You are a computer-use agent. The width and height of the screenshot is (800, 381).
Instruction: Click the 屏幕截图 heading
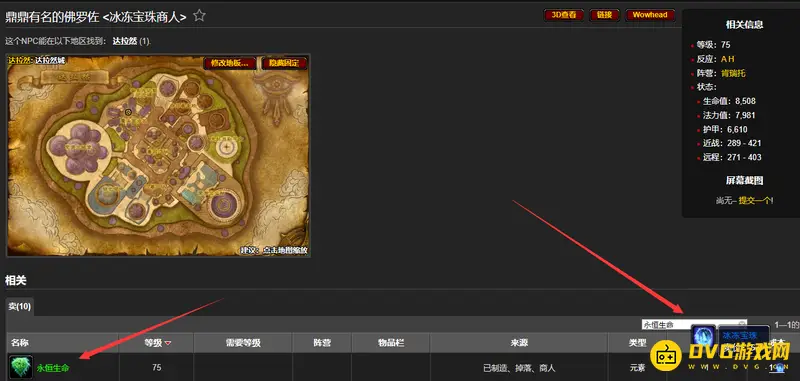click(744, 181)
